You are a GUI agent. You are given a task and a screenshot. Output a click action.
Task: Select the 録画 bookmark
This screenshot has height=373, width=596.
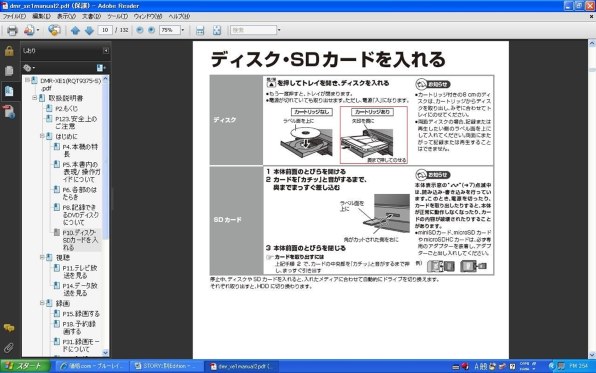(63, 303)
